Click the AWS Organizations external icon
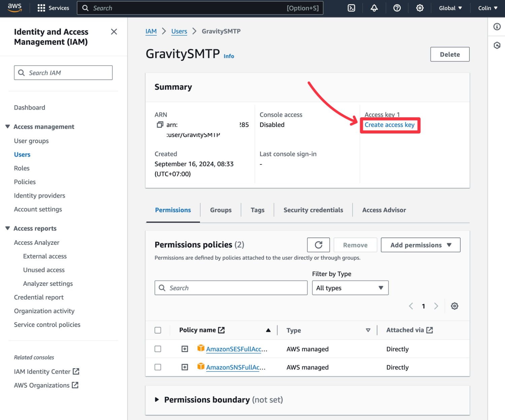Viewport: 505px width, 420px height. [75, 385]
